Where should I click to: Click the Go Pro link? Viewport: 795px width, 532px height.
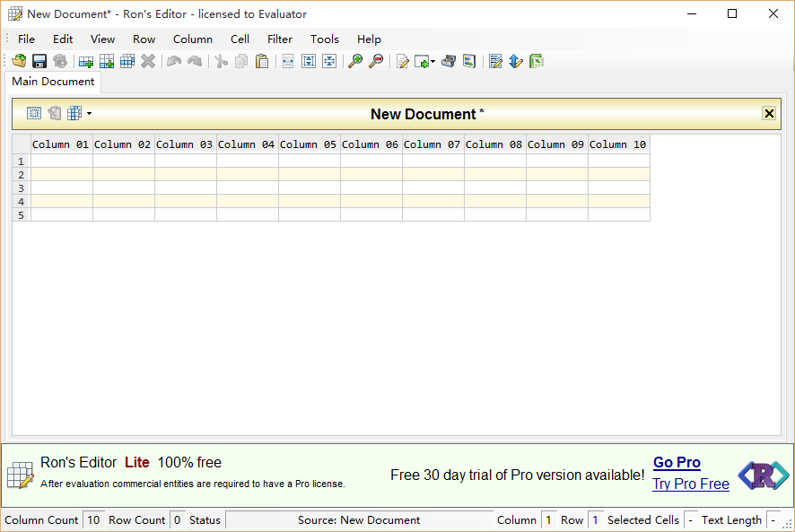(x=677, y=463)
